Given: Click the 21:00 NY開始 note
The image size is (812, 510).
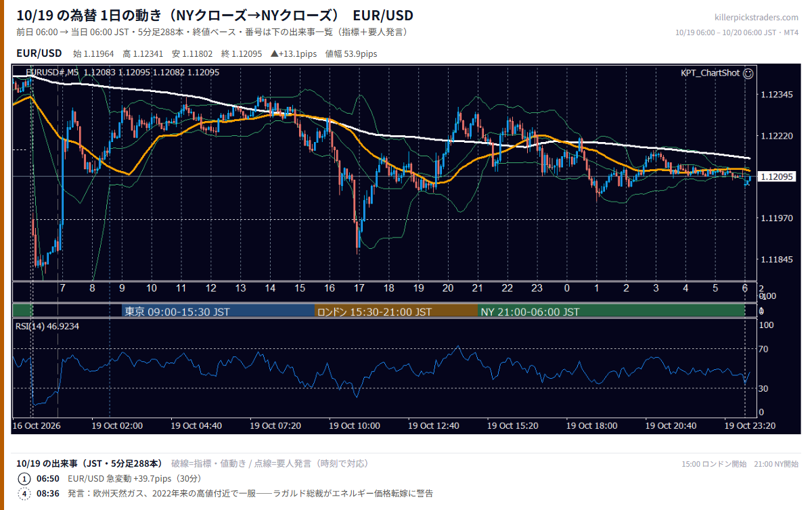Looking at the screenshot, I should coord(776,464).
